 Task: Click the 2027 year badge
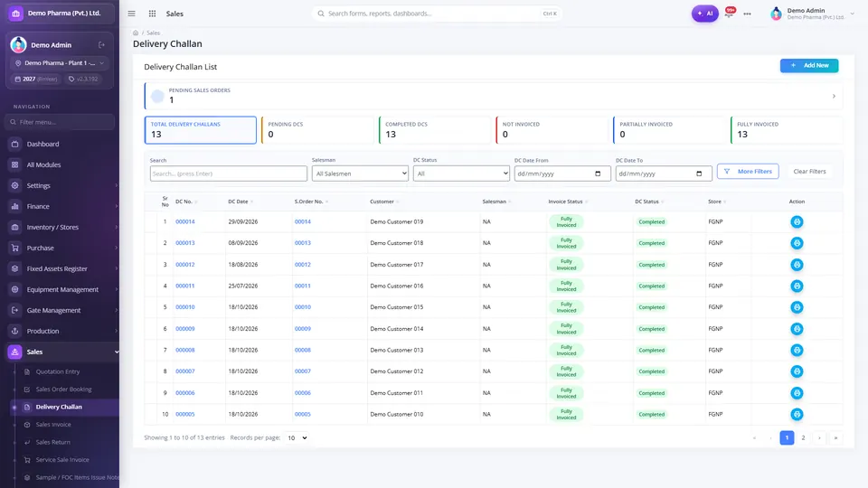36,80
